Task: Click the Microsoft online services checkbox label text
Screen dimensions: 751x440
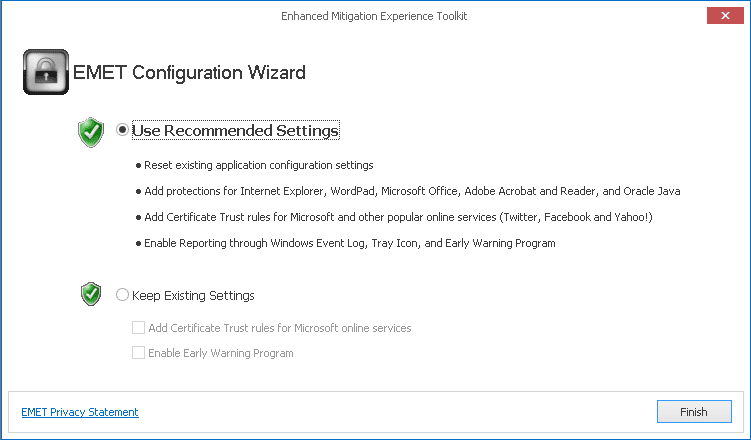Action: point(279,328)
